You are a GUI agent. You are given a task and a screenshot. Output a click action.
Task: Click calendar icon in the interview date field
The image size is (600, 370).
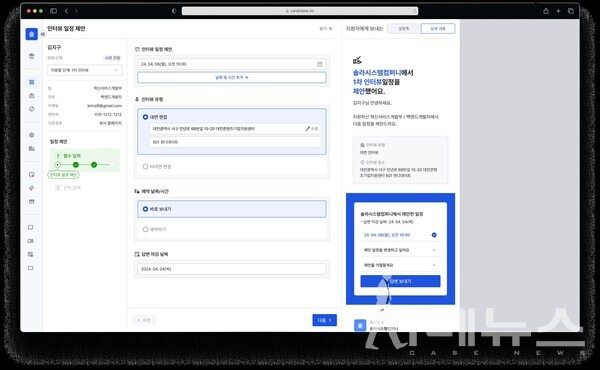(x=320, y=64)
